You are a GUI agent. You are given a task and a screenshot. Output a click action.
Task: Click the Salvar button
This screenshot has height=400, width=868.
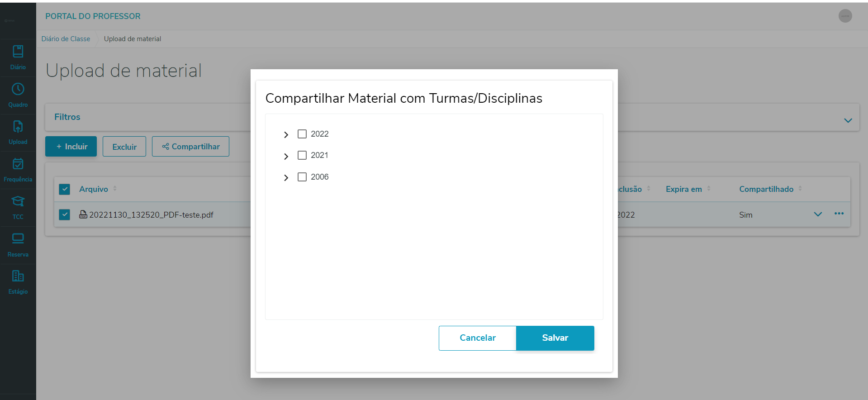(x=555, y=338)
